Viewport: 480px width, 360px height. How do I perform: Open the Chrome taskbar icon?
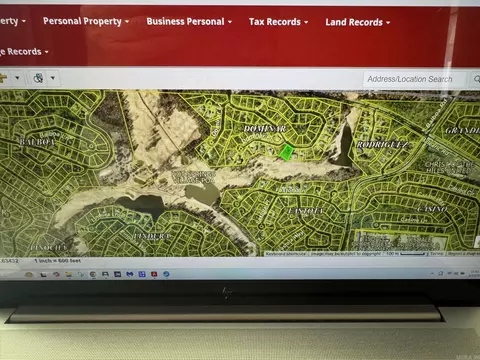(93, 274)
